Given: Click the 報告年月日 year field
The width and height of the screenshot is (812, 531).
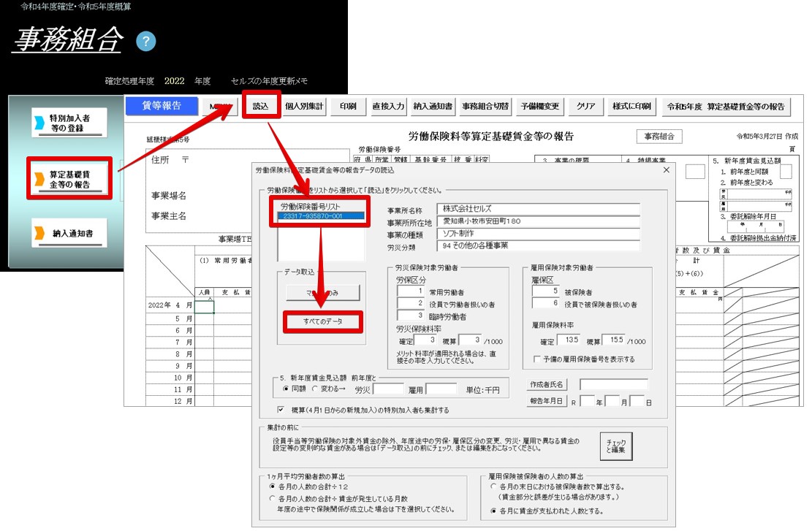Looking at the screenshot, I should [x=587, y=401].
